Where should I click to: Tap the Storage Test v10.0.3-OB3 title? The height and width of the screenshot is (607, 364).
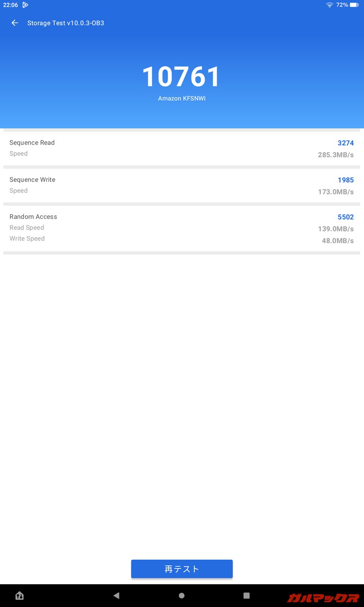pos(65,23)
